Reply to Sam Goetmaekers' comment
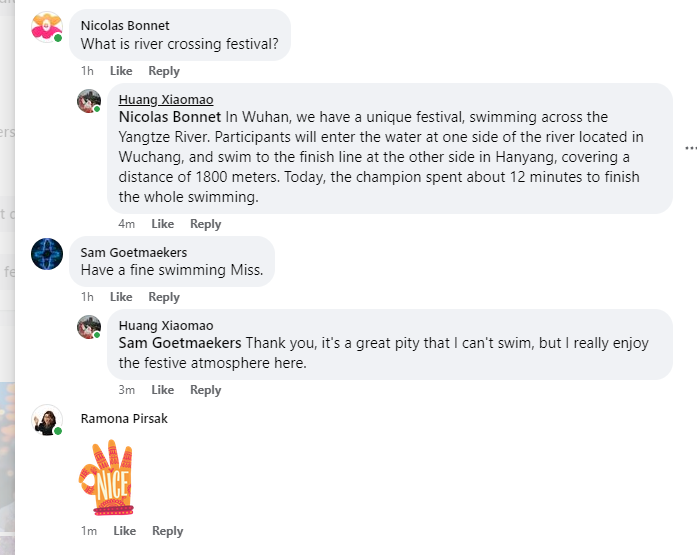 tap(164, 297)
